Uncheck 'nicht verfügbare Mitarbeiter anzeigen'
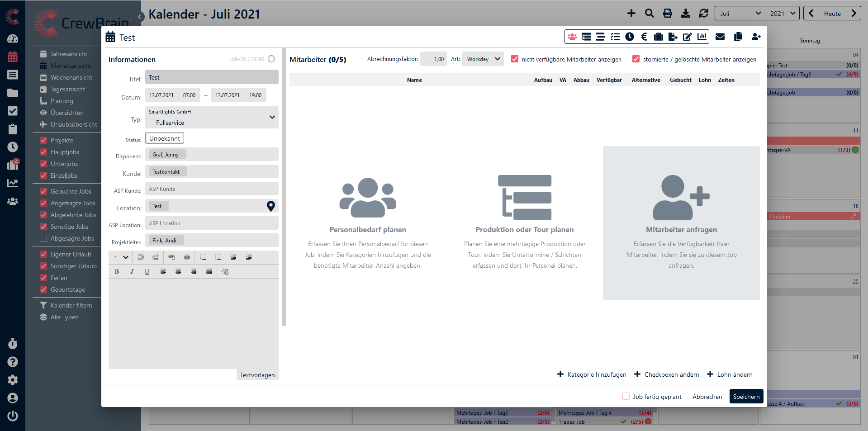 coord(515,59)
